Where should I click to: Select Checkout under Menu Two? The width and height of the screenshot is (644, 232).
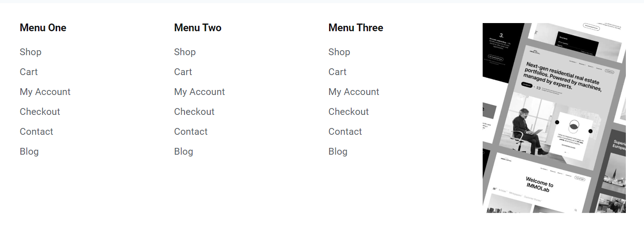click(x=194, y=112)
